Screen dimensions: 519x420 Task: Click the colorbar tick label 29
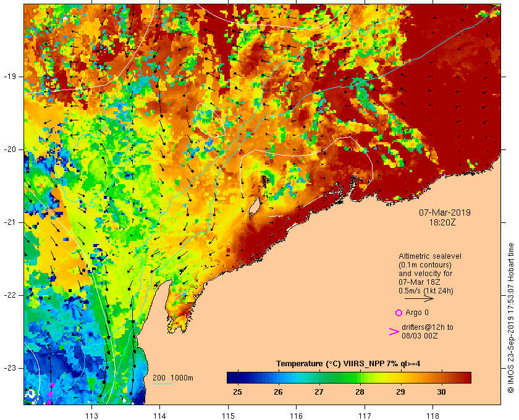click(x=400, y=392)
